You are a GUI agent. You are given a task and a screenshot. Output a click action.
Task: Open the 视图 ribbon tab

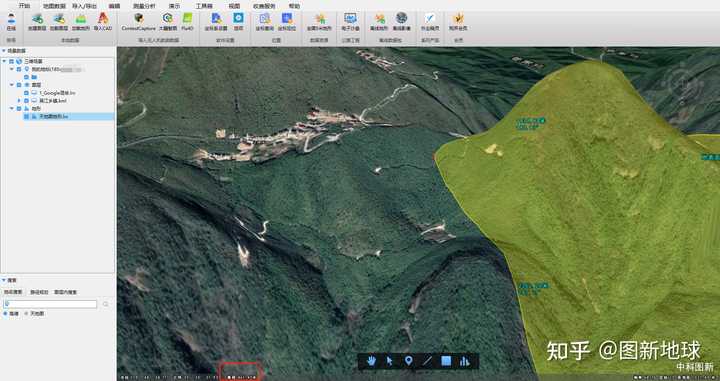click(234, 6)
